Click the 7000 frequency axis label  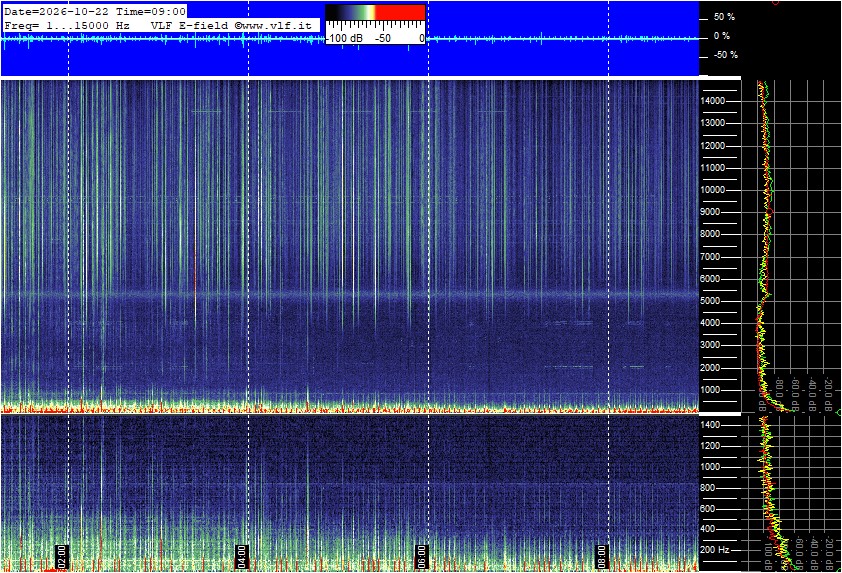[x=710, y=257]
